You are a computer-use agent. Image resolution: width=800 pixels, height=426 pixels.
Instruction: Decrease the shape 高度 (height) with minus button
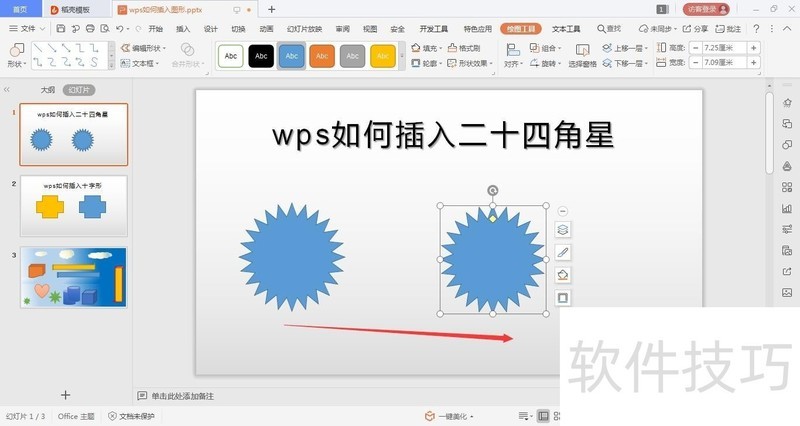[x=695, y=47]
